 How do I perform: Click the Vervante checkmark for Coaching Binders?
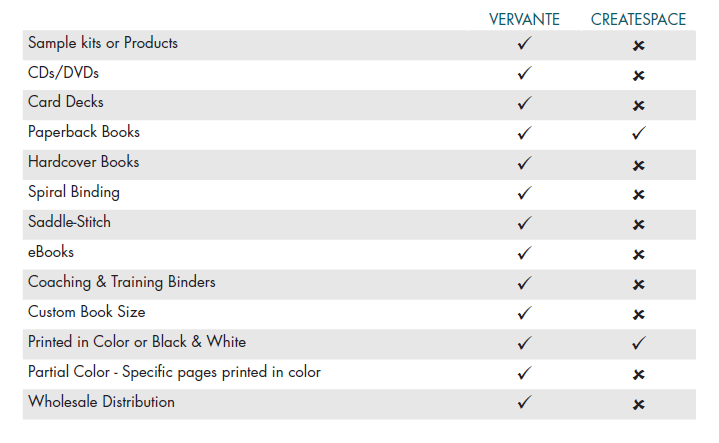click(524, 283)
